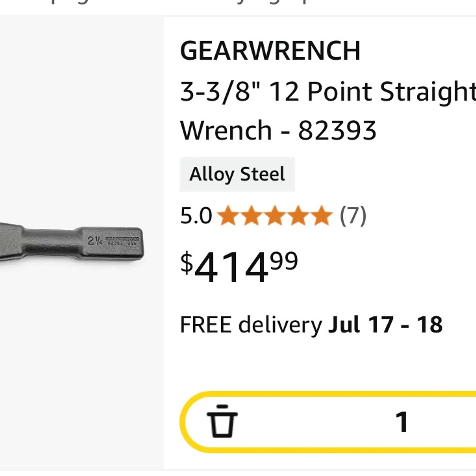This screenshot has width=476, height=476.
Task: Click the 99 cents superscript in price
Action: click(284, 261)
